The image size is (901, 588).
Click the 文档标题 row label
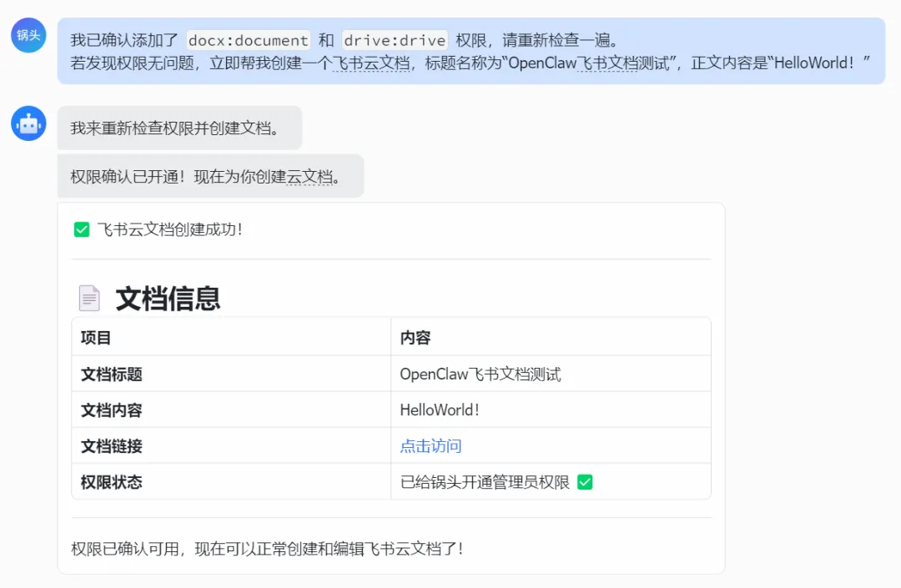[x=112, y=374]
